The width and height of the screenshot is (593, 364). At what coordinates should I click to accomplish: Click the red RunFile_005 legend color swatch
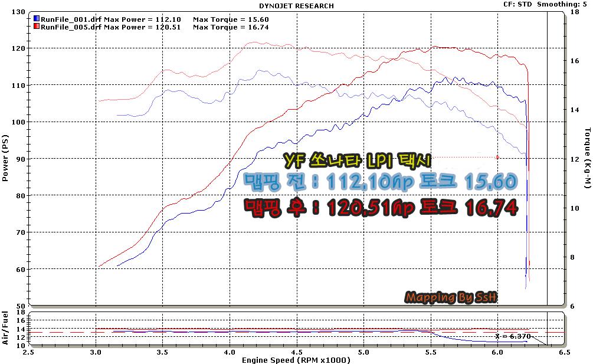tap(37, 27)
